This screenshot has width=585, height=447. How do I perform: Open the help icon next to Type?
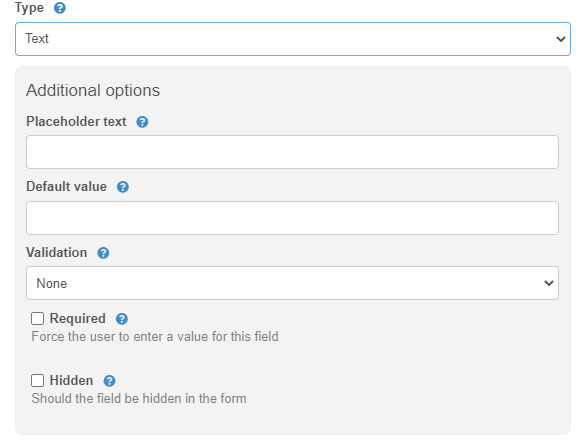coord(60,8)
